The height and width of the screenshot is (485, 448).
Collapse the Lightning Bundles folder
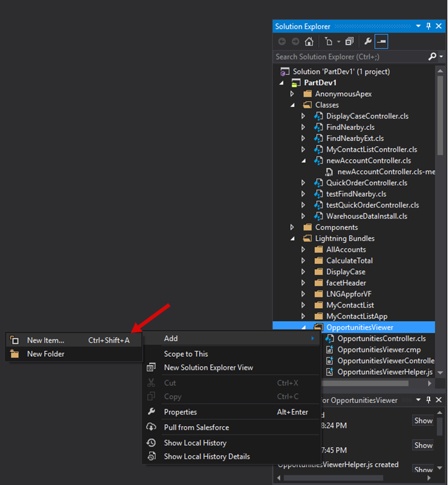click(293, 239)
